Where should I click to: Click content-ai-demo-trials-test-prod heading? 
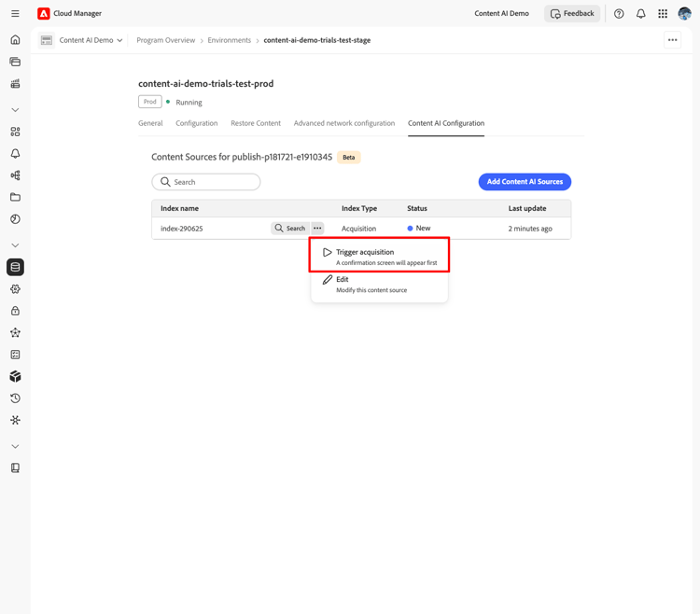(x=206, y=83)
